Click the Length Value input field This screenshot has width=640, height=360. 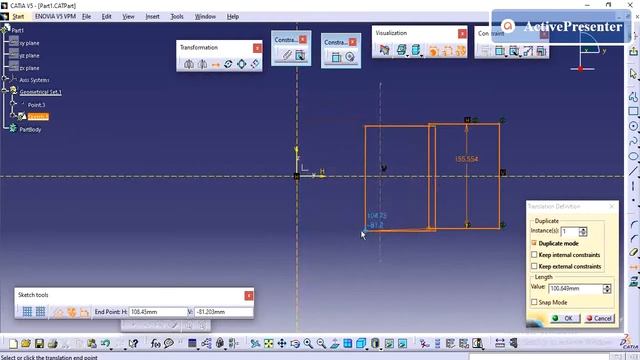[575, 289]
